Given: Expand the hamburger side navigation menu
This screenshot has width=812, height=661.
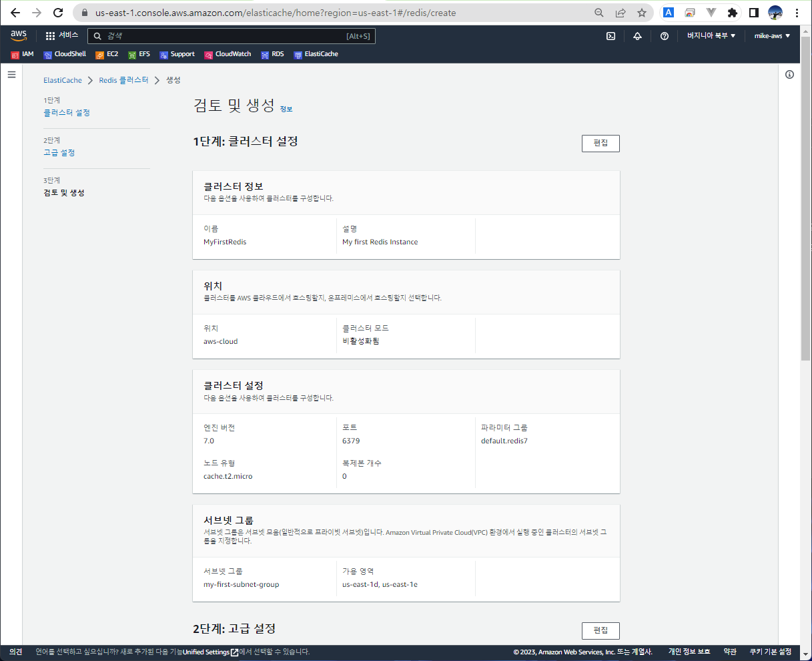Looking at the screenshot, I should (11, 75).
